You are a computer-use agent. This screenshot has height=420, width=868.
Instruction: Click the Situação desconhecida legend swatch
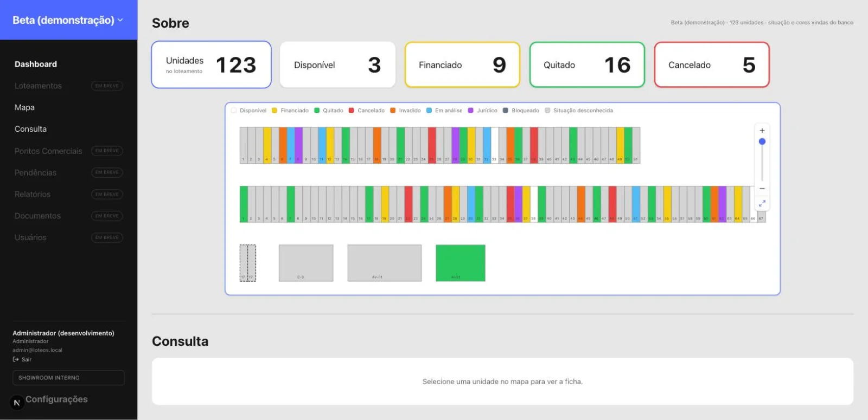click(x=547, y=111)
